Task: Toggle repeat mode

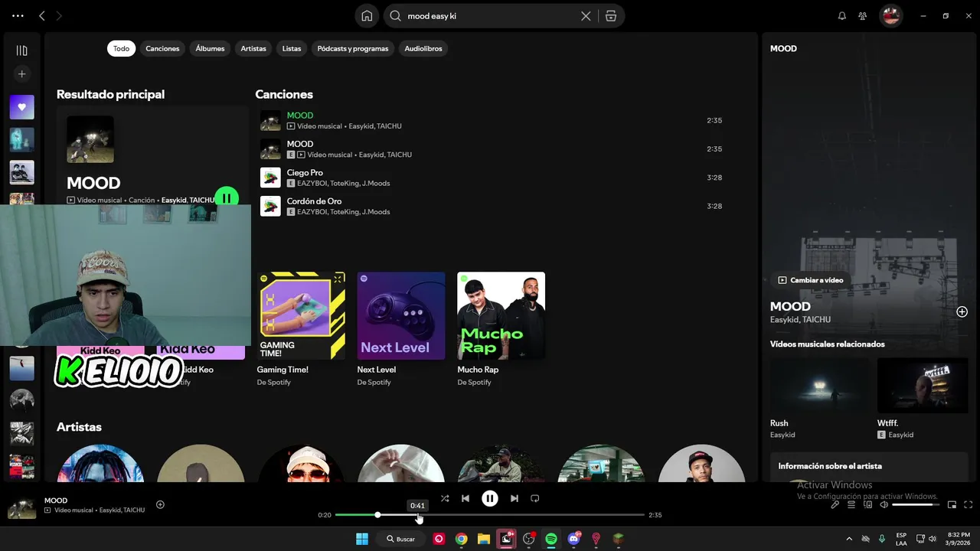Action: [x=535, y=498]
